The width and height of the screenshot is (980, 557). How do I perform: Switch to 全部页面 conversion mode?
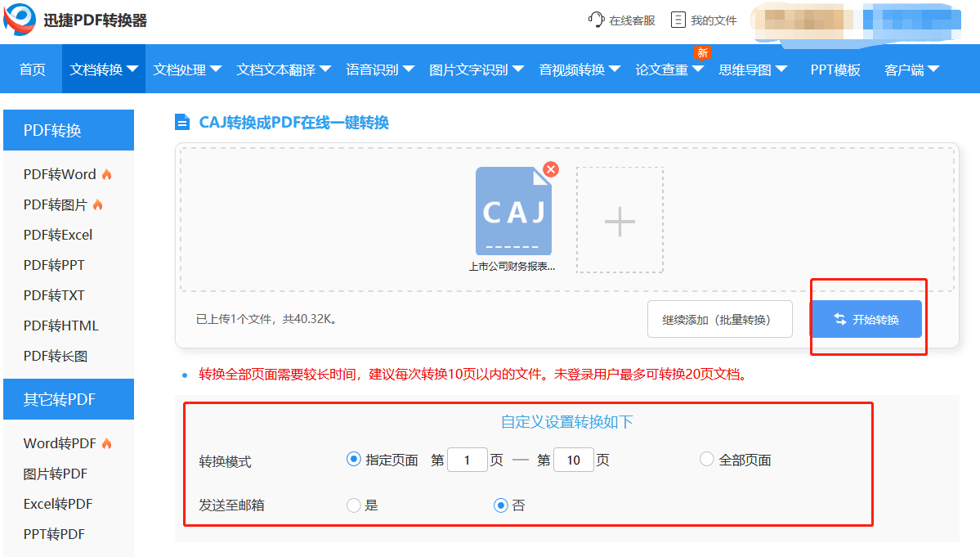point(705,460)
